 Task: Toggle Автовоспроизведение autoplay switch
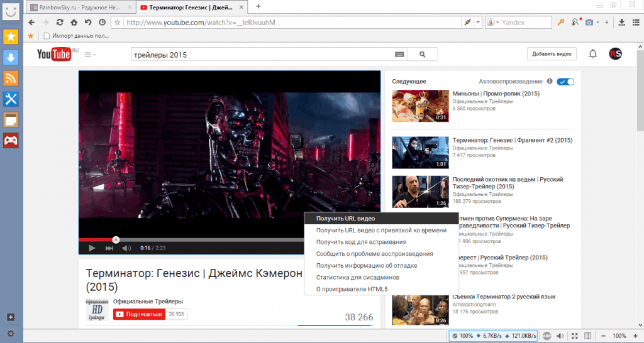click(565, 82)
